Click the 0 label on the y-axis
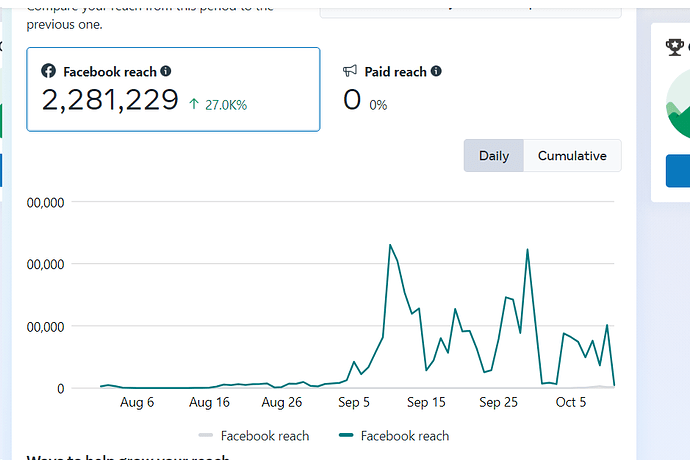This screenshot has height=460, width=690. 61,389
